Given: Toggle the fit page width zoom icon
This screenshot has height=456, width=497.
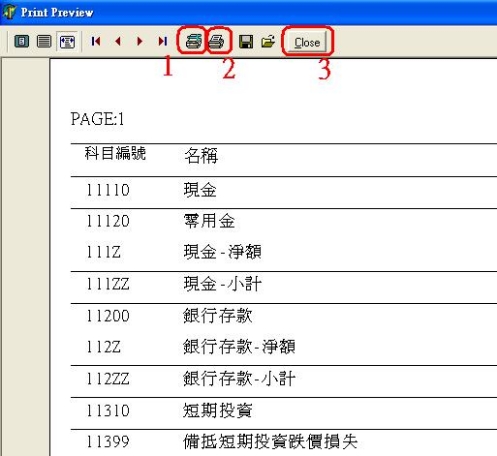Looking at the screenshot, I should click(x=67, y=42).
